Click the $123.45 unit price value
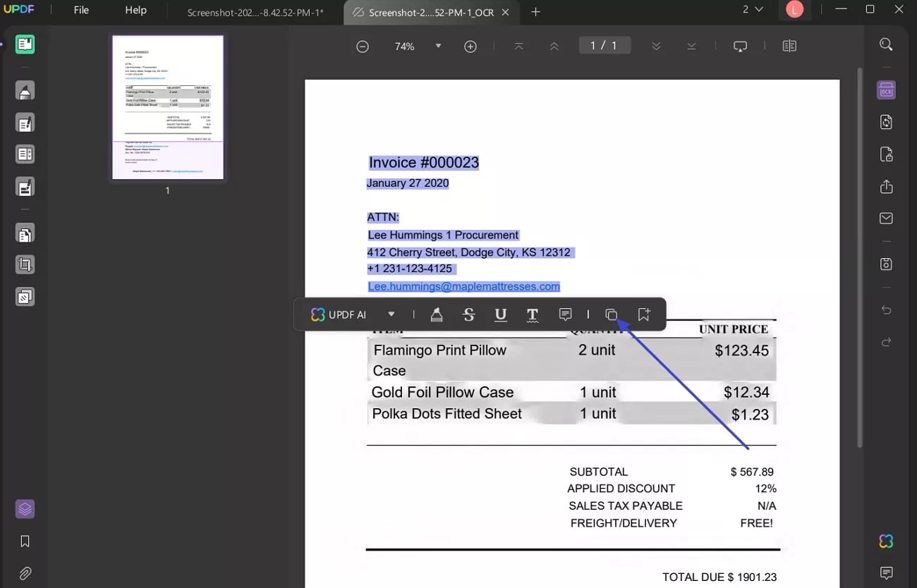Viewport: 917px width, 588px height. tap(741, 350)
